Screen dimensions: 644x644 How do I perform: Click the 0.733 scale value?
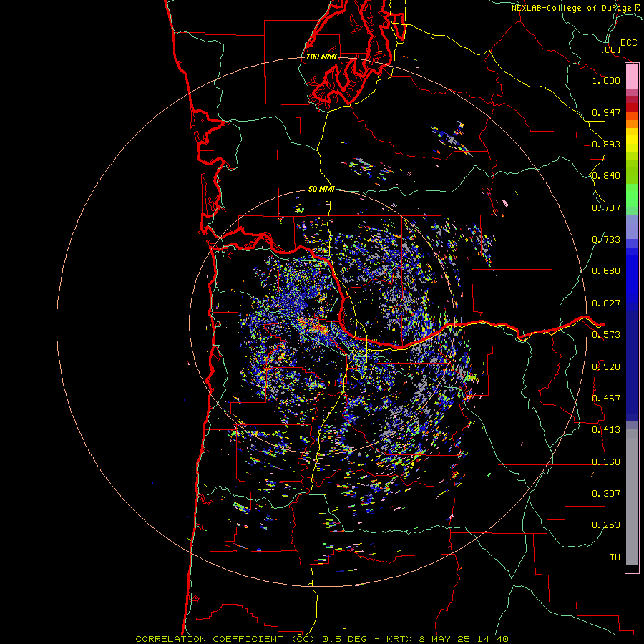tap(606, 240)
